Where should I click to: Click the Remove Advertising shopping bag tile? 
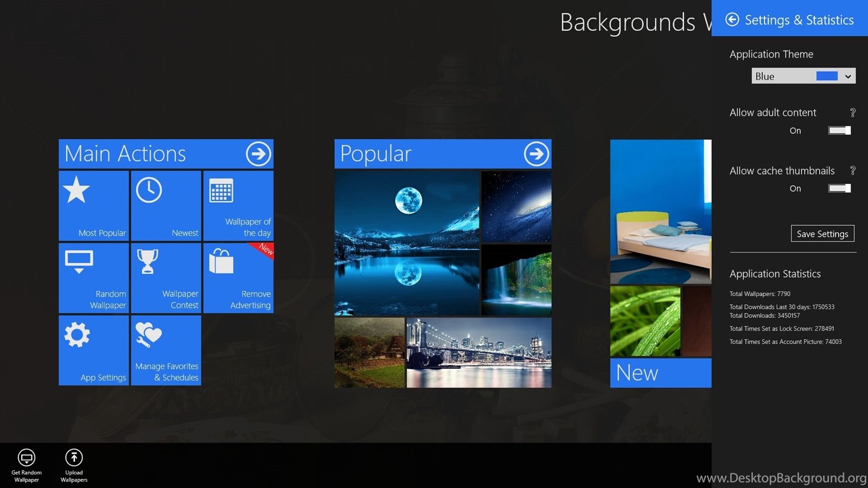[x=238, y=278]
